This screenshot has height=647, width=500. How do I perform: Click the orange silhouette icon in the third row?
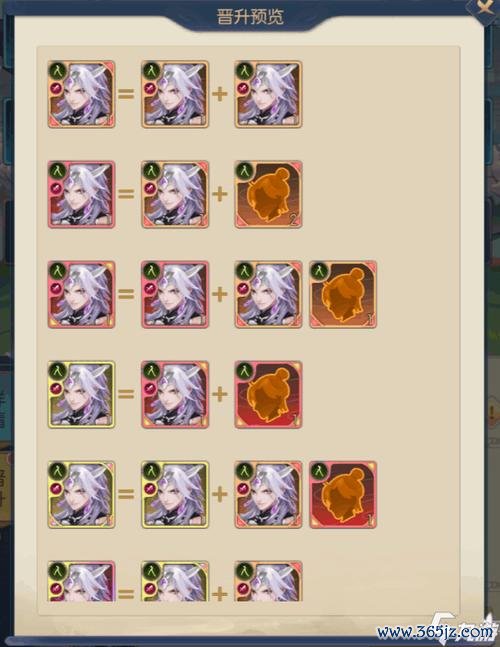click(343, 294)
